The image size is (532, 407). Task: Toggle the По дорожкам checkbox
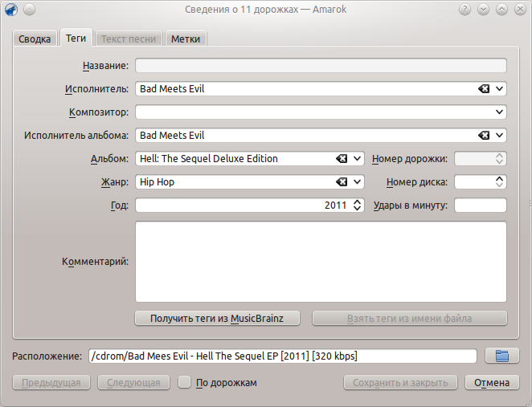pos(185,382)
